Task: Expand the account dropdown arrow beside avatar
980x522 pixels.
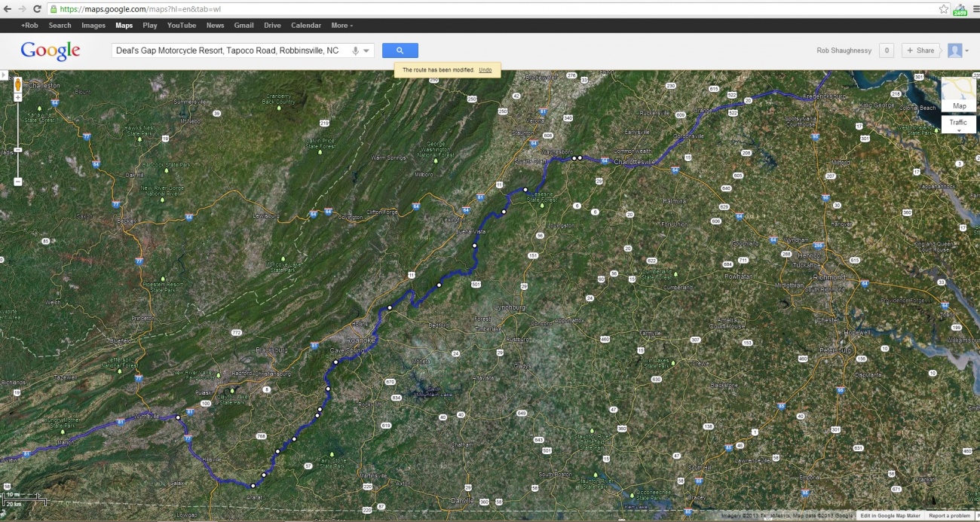Action: 967,51
